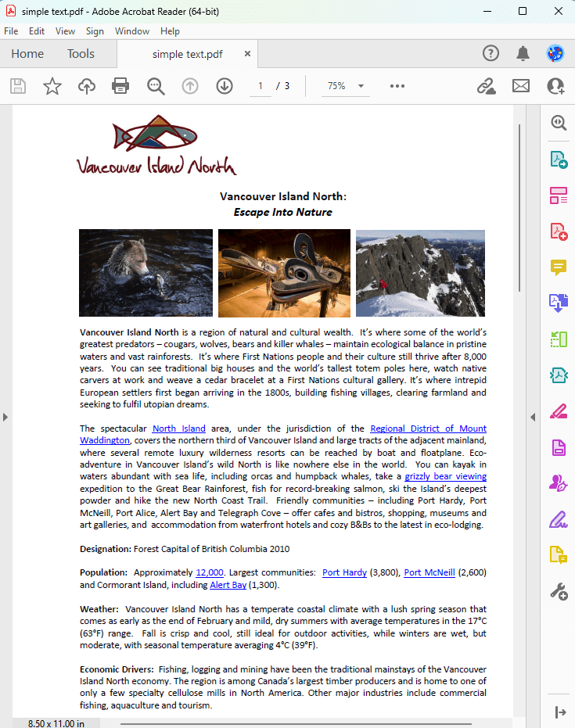Open the zoom level dropdown at 75%
Image resolution: width=575 pixels, height=728 pixels.
point(345,86)
